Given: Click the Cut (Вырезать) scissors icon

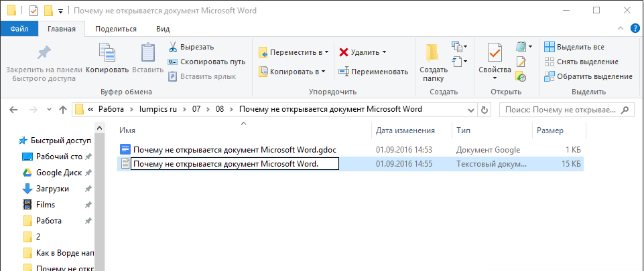Looking at the screenshot, I should pyautogui.click(x=172, y=47).
